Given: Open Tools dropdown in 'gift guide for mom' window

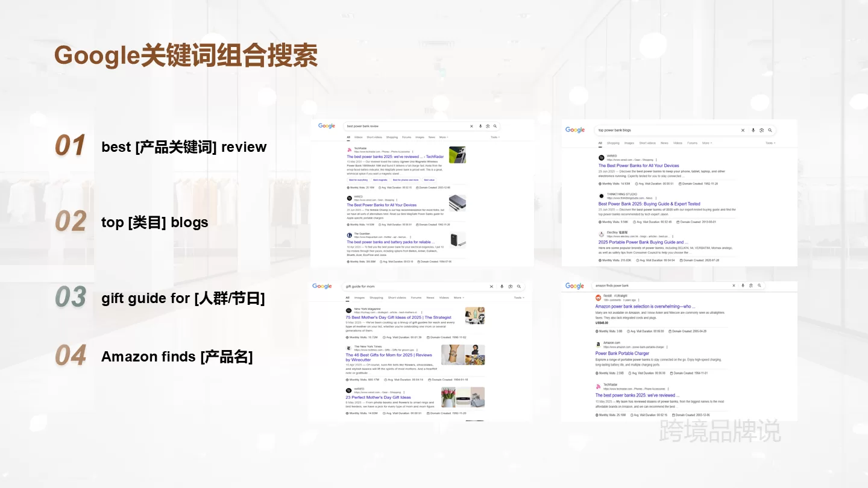Looking at the screenshot, I should click(519, 298).
